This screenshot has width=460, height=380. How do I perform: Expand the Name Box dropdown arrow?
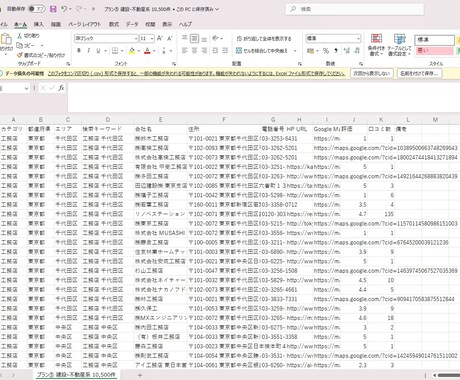pyautogui.click(x=26, y=88)
